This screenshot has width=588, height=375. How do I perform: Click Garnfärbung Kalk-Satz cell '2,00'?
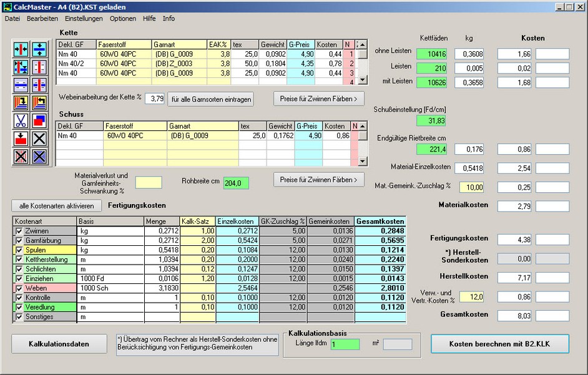pyautogui.click(x=198, y=240)
